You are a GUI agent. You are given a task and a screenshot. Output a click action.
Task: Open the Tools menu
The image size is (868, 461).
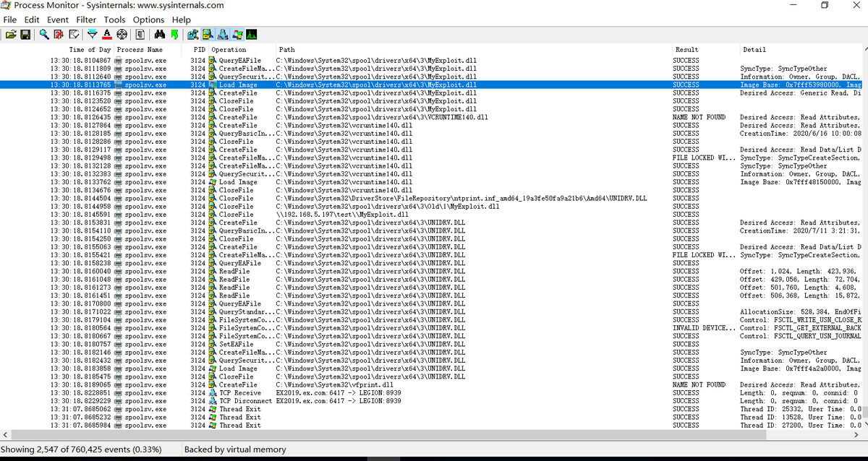click(114, 20)
